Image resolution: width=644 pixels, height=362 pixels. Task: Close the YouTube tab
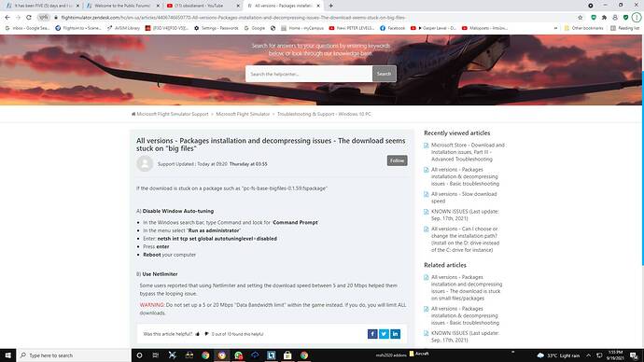pyautogui.click(x=238, y=6)
